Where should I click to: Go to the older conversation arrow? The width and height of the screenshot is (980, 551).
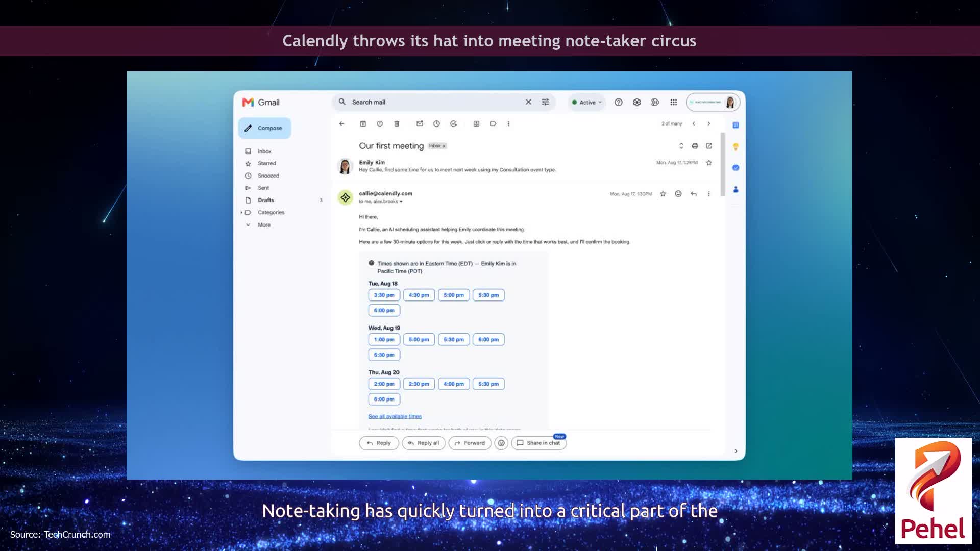point(709,123)
